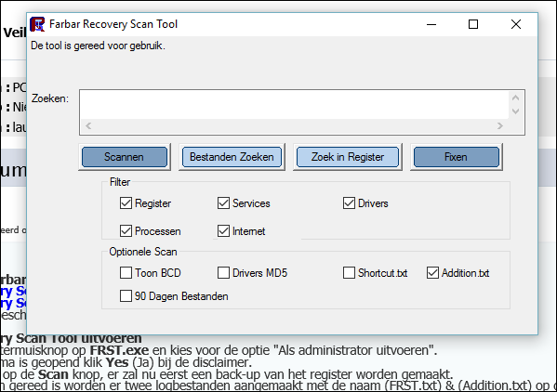Click the Farbar Recovery Scan Tool title icon
The width and height of the screenshot is (557, 392).
click(37, 24)
